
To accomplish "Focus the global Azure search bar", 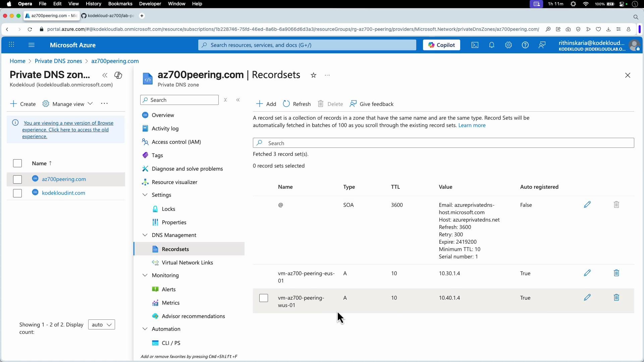I will (x=307, y=45).
